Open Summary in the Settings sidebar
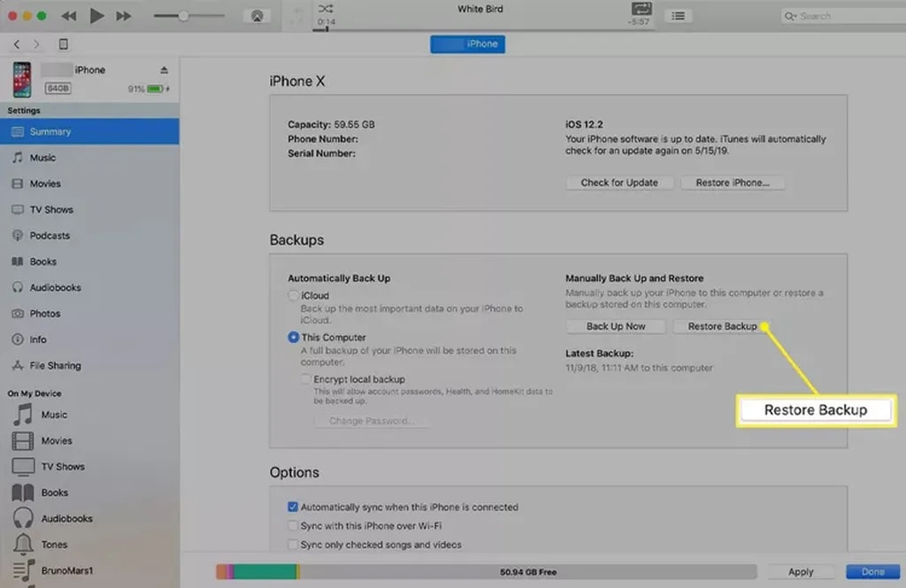 coord(50,132)
